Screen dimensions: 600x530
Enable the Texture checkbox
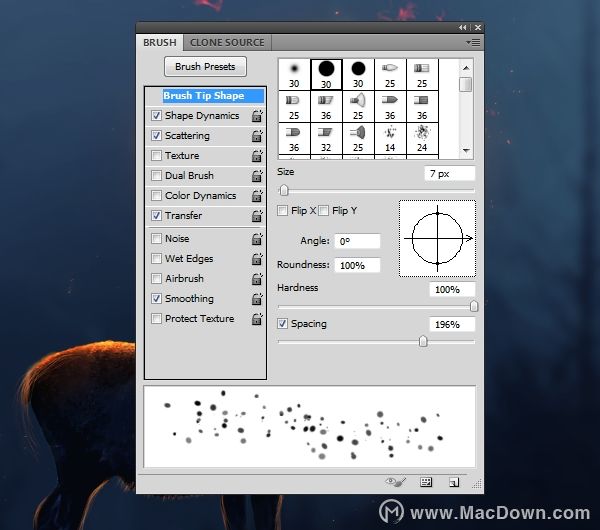tap(156, 155)
